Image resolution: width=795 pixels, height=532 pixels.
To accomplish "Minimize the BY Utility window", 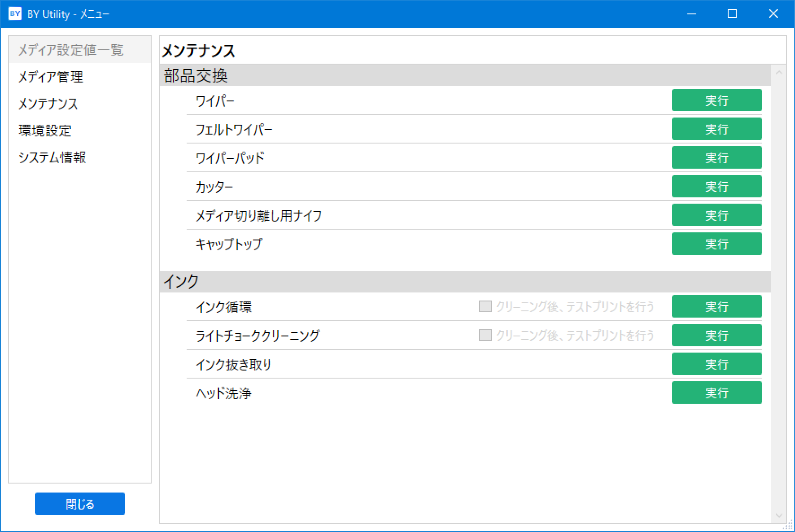I will tap(692, 14).
